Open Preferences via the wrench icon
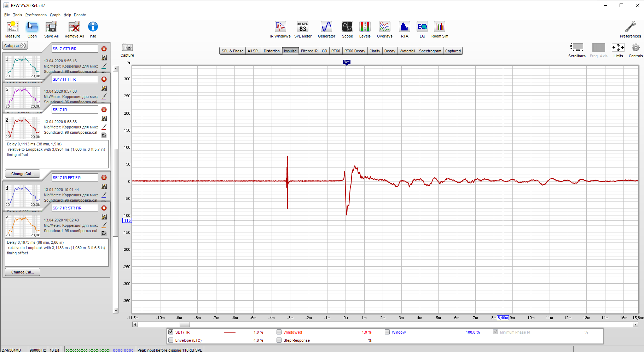The image size is (644, 352). (631, 27)
